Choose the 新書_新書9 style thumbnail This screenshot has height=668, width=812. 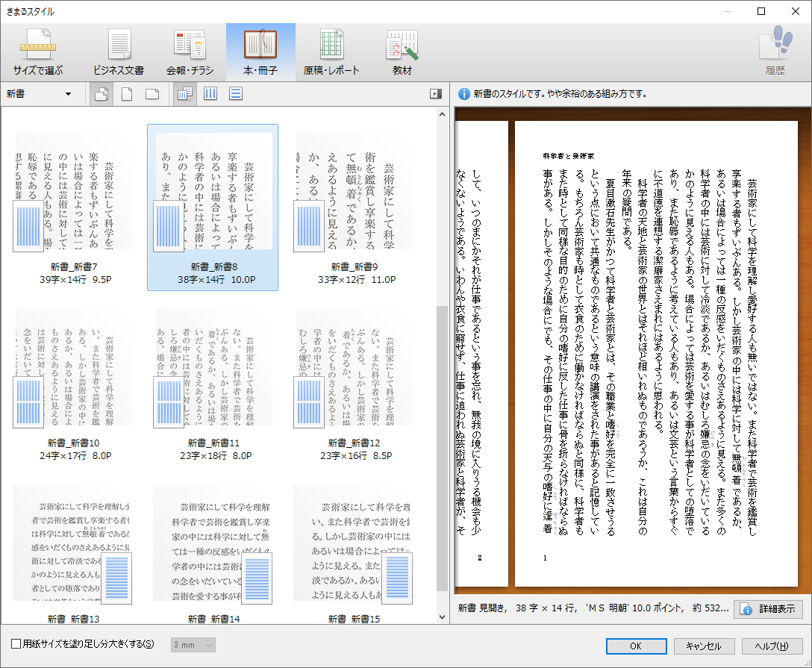coord(354,207)
